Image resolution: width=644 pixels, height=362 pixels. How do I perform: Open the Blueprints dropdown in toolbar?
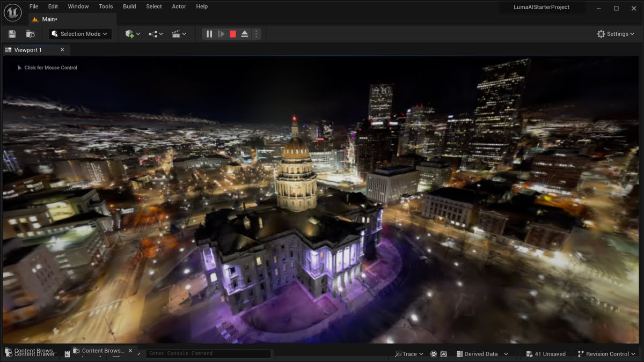(x=156, y=34)
